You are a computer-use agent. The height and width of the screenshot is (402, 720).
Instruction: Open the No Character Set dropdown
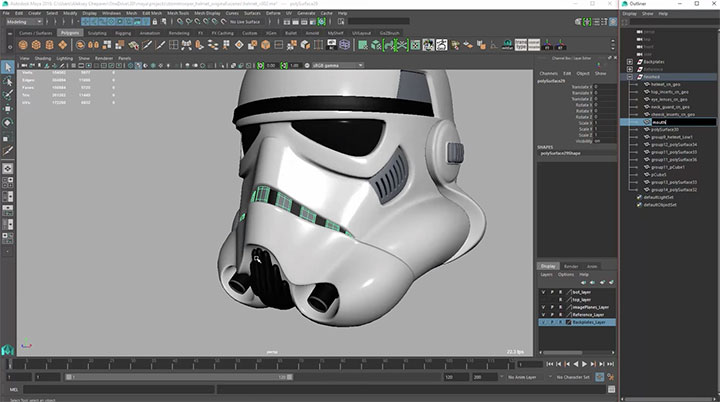pos(573,377)
